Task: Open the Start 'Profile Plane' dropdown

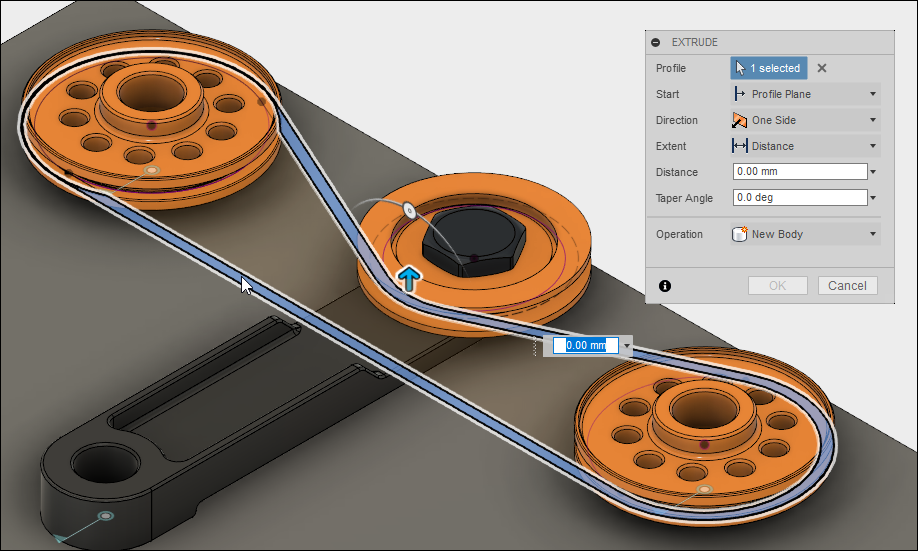Action: (x=806, y=94)
